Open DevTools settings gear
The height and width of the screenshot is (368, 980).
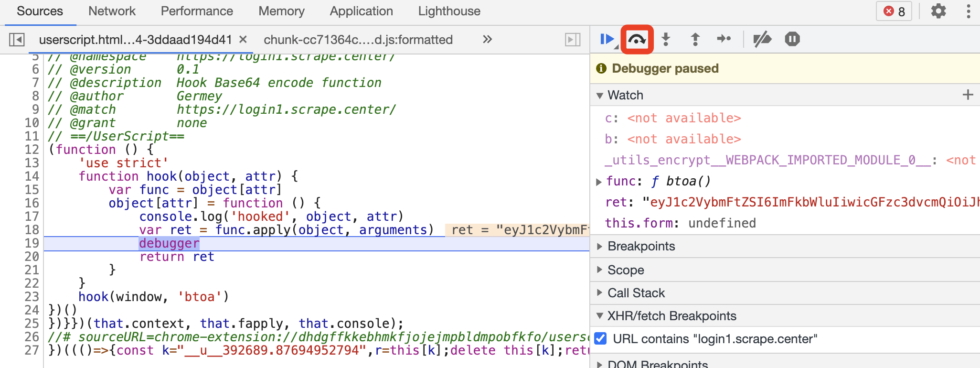(938, 11)
